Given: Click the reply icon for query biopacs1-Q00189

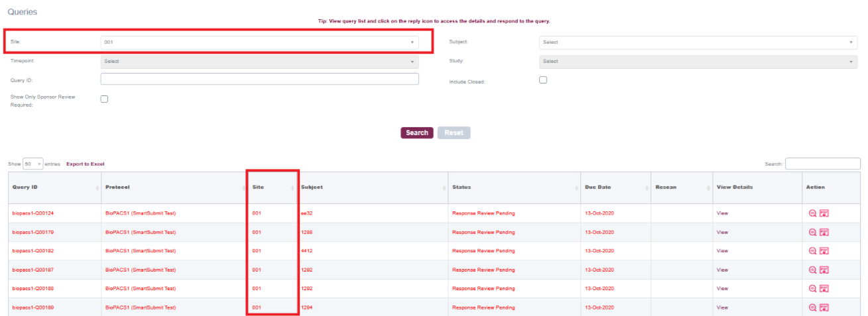Looking at the screenshot, I should [x=812, y=307].
